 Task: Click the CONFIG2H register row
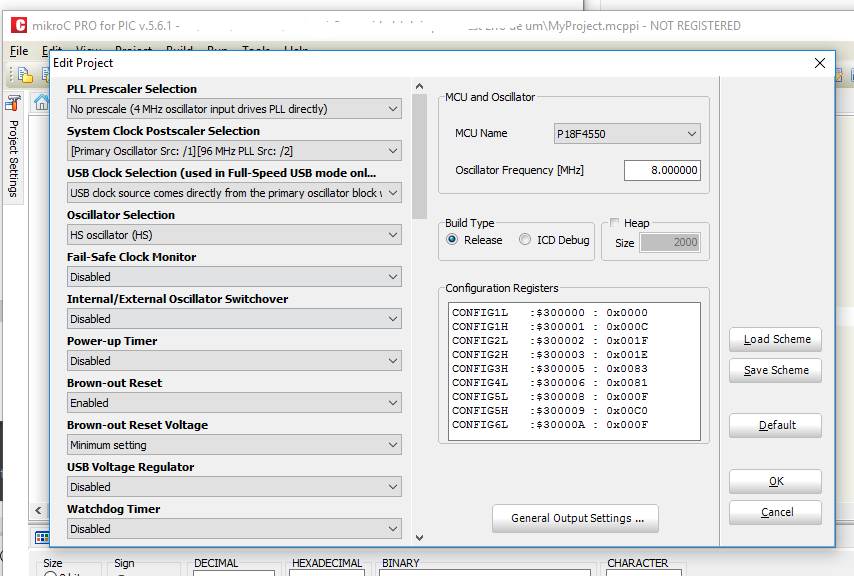[x=550, y=354]
